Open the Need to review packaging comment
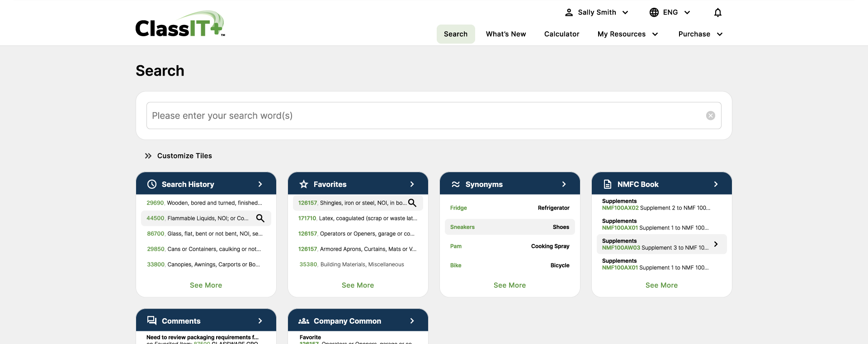This screenshot has height=344, width=868. tap(203, 337)
